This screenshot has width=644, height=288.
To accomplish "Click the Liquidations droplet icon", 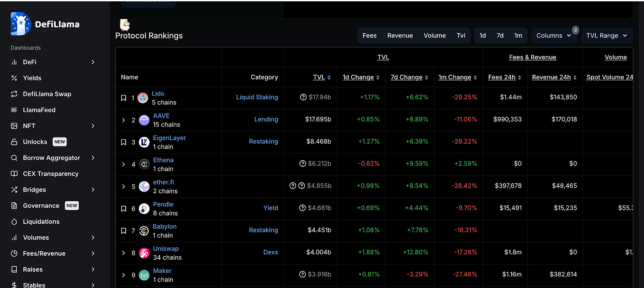I will [14, 222].
